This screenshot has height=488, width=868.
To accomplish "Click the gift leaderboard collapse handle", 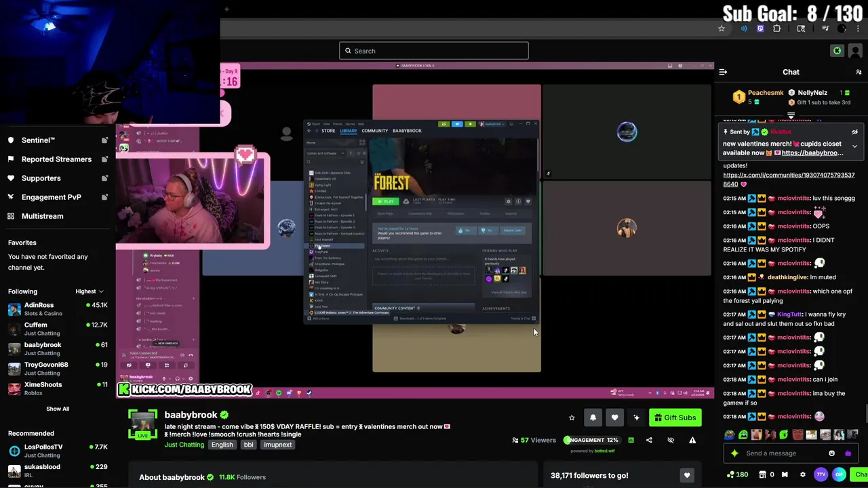I will point(791,116).
